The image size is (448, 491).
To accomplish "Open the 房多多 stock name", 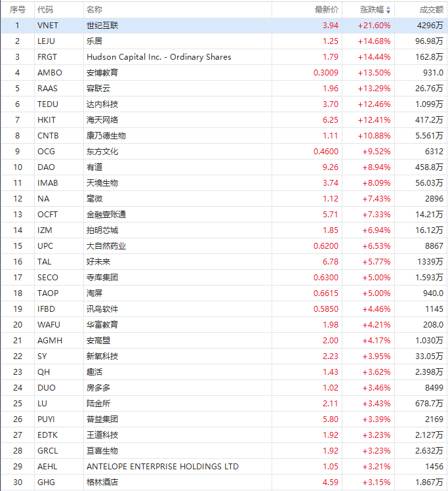I will (98, 388).
